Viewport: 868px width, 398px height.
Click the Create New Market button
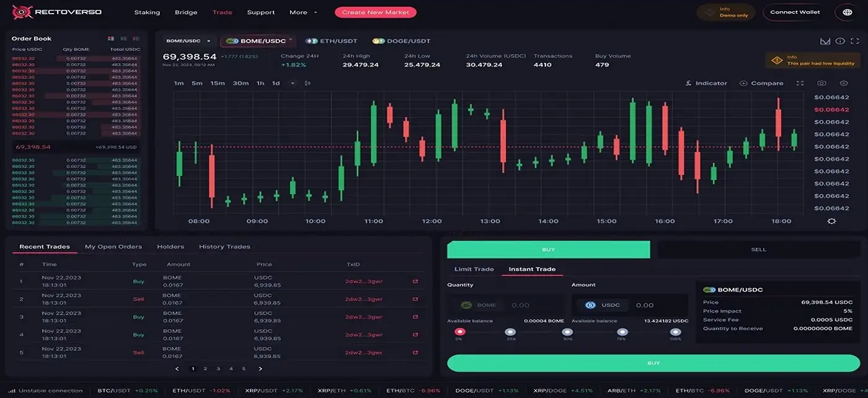point(375,12)
